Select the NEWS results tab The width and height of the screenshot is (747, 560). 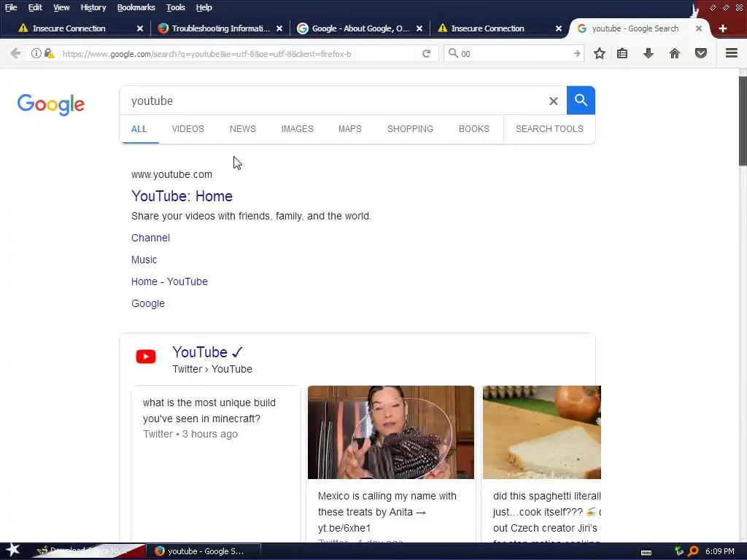point(242,129)
